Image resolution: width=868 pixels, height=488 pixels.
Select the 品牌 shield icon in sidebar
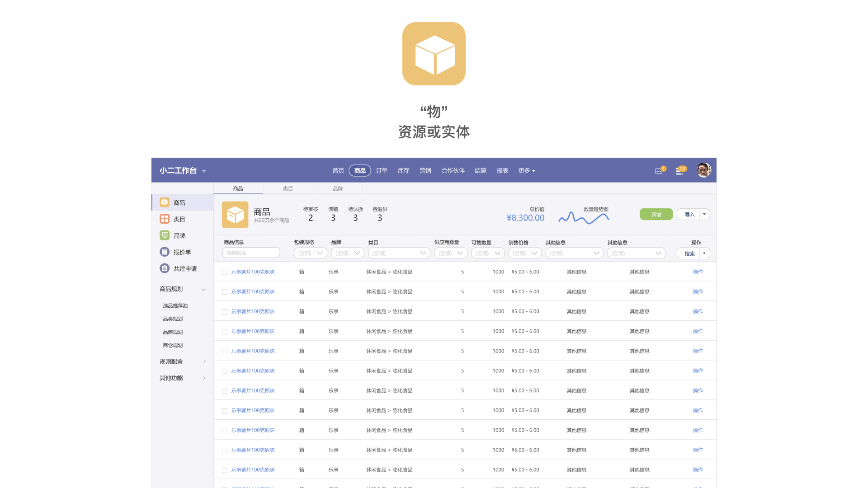(x=165, y=235)
